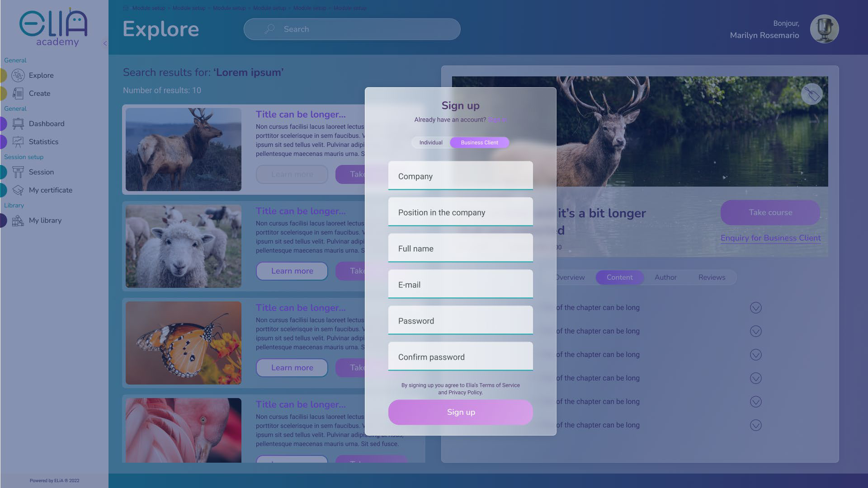
Task: Expand the third chapter chevron
Action: [x=755, y=355]
